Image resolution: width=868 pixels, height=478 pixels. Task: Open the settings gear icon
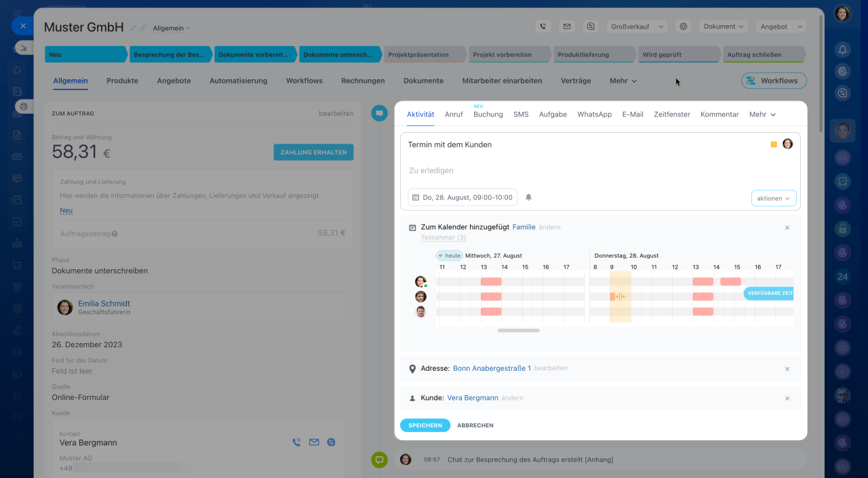[684, 26]
